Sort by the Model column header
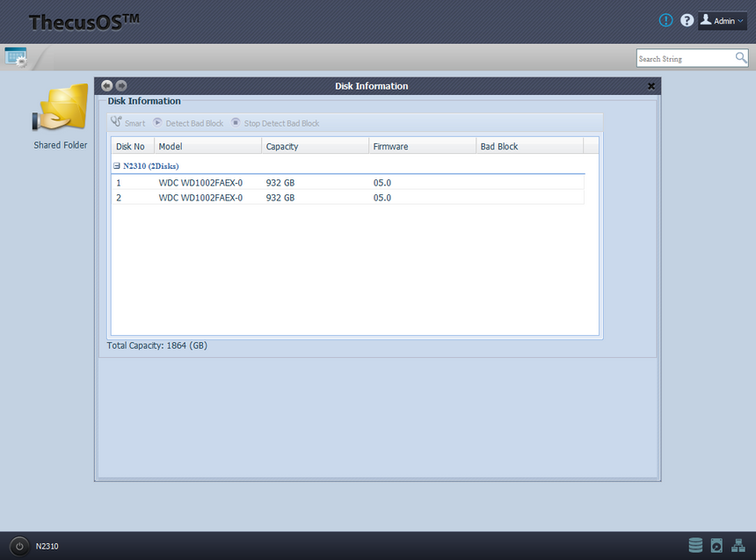 207,146
